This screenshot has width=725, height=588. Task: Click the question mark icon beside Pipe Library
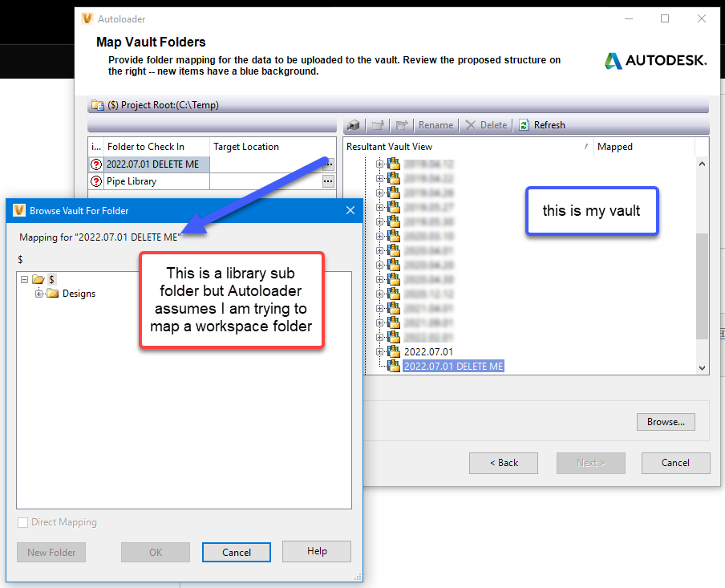point(95,181)
